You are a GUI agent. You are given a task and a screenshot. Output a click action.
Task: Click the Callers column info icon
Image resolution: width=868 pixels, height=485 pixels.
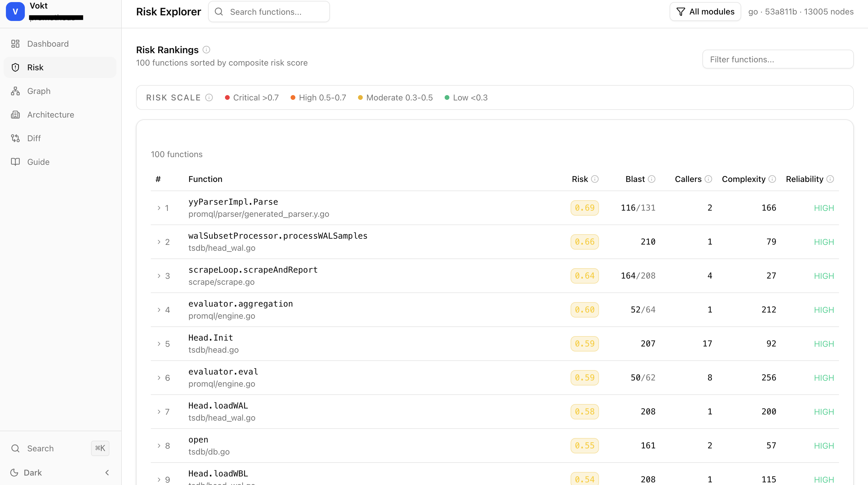tap(708, 179)
